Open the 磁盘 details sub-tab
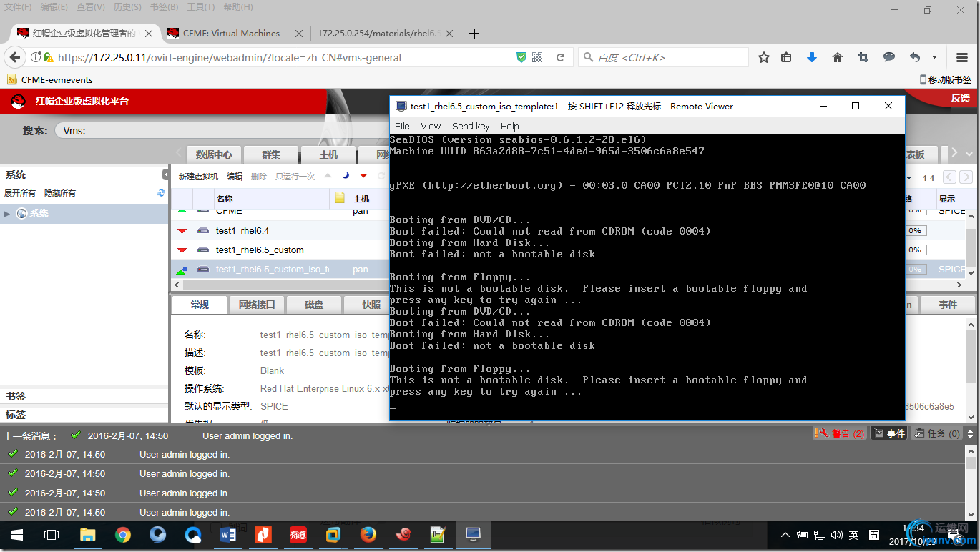Screen dimensions: 980x552 tap(314, 305)
